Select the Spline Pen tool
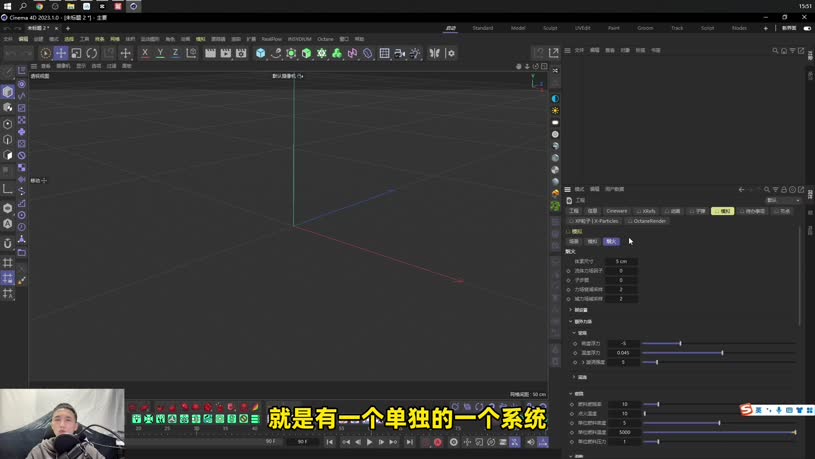Image resolution: width=815 pixels, height=459 pixels. tap(276, 53)
